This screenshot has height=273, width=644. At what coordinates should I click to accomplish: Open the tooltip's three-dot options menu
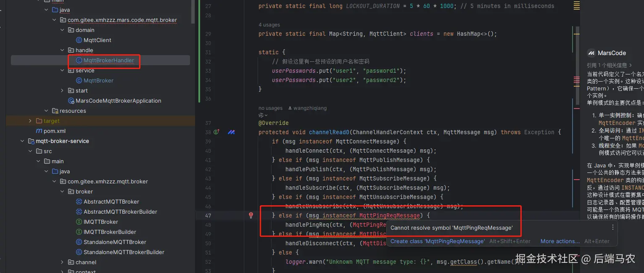click(x=612, y=227)
